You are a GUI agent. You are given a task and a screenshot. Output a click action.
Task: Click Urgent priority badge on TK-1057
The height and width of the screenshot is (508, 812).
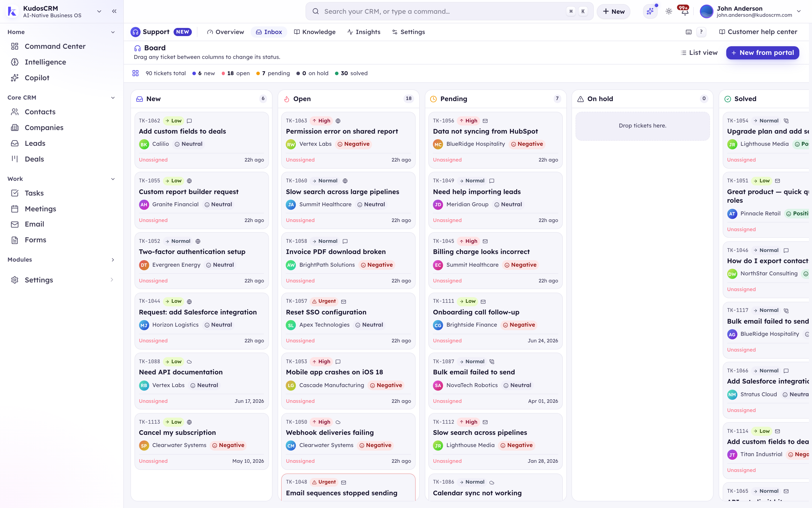point(324,301)
